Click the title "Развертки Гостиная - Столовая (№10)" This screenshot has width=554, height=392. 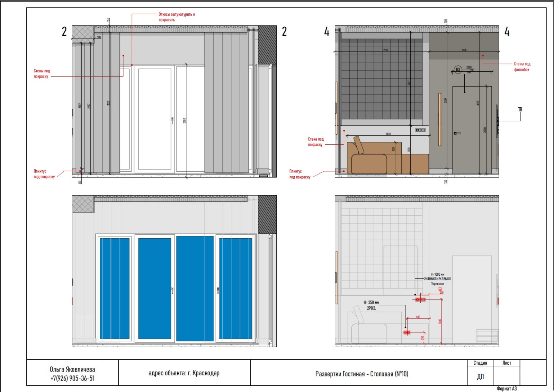click(361, 374)
